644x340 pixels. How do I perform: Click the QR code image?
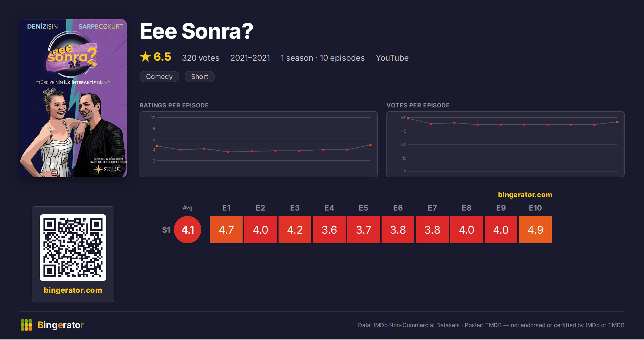(x=73, y=248)
